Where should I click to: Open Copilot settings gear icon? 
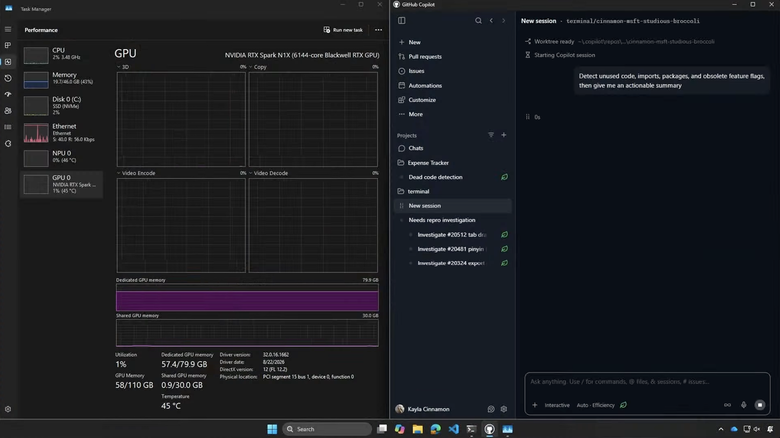(503, 409)
